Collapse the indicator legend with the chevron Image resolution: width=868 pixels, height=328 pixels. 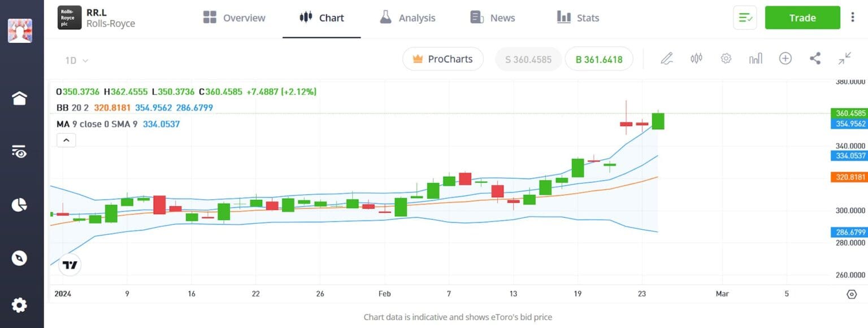tap(66, 139)
